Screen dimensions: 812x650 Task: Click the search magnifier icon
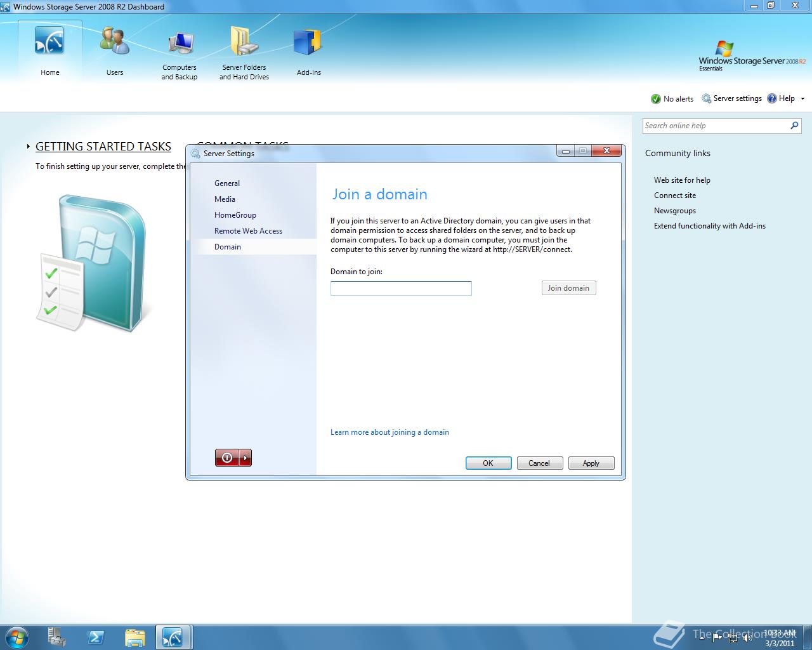[794, 126]
